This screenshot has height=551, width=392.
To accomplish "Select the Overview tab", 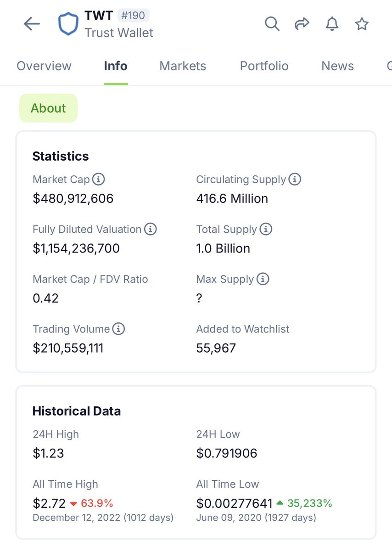I will (44, 66).
